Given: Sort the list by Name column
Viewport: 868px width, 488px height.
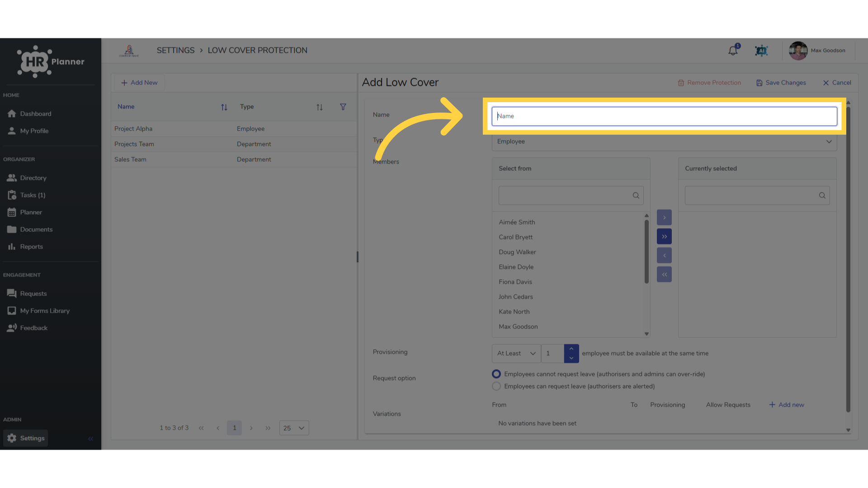Looking at the screenshot, I should 224,107.
